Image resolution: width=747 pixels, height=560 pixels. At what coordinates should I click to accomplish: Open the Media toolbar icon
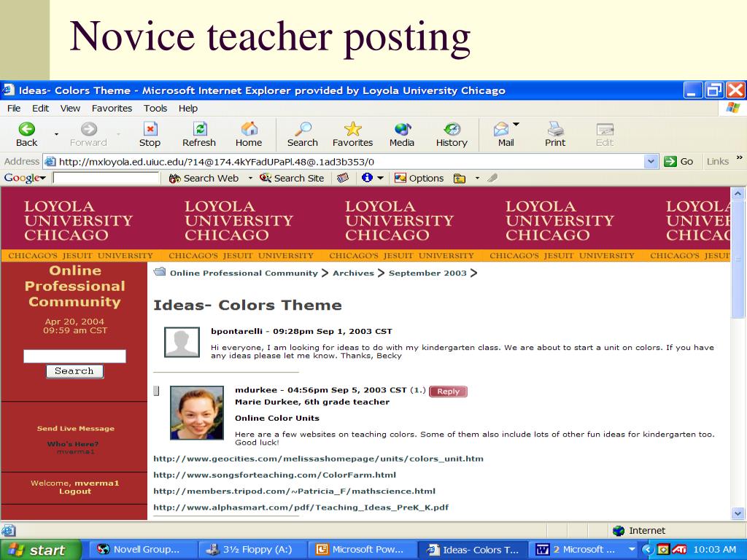click(402, 129)
